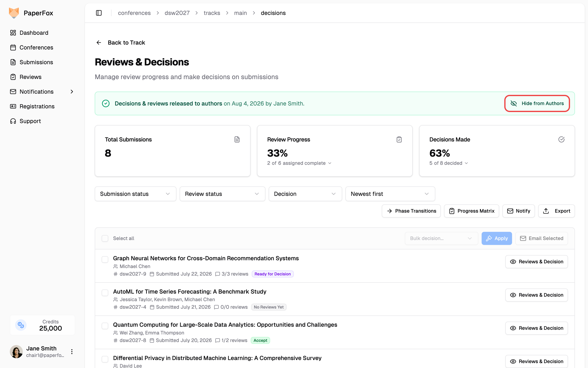The height and width of the screenshot is (368, 588).
Task: Open Reviews & Decision for AutoML benchmark study
Action: pyautogui.click(x=537, y=295)
